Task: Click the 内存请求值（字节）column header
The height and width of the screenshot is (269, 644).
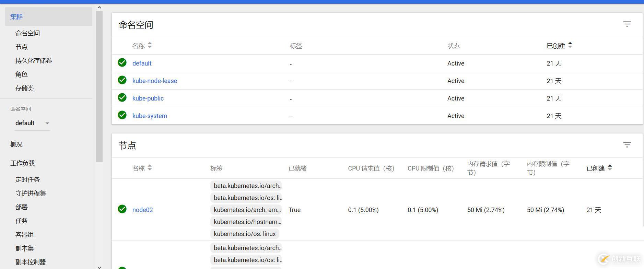Action: 489,168
